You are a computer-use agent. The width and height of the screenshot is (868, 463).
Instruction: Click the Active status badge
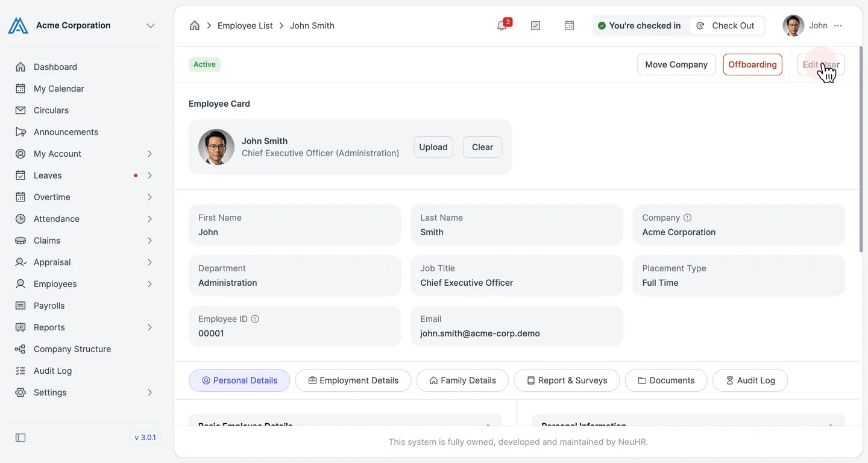[204, 65]
